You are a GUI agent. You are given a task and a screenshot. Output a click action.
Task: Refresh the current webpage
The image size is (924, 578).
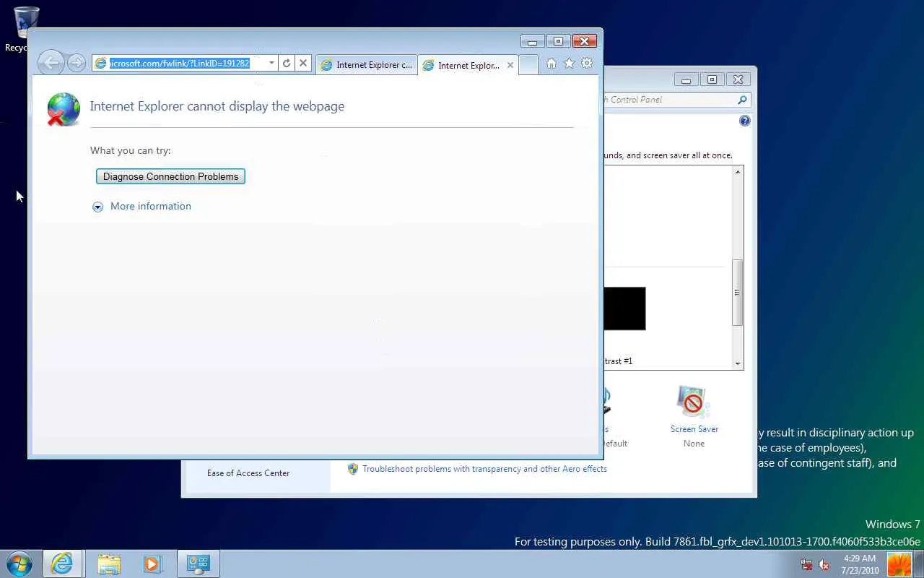coord(287,64)
